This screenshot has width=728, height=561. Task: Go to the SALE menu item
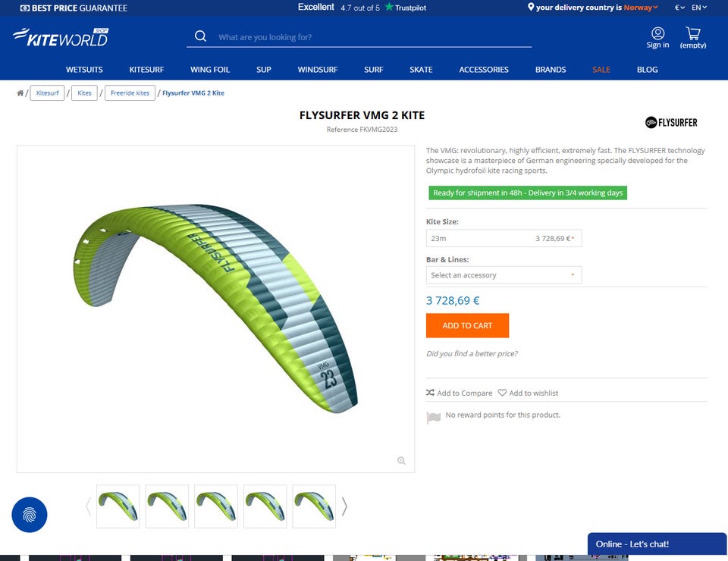pyautogui.click(x=601, y=70)
